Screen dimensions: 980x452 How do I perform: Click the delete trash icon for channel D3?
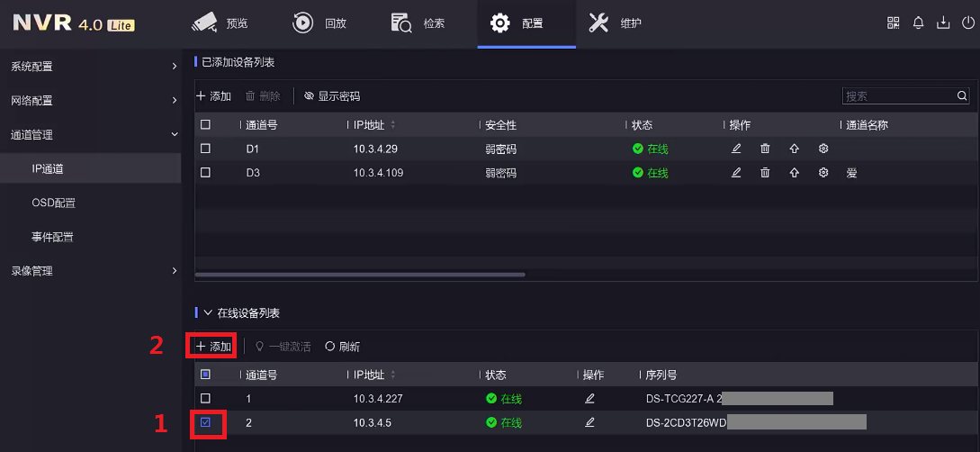point(765,172)
